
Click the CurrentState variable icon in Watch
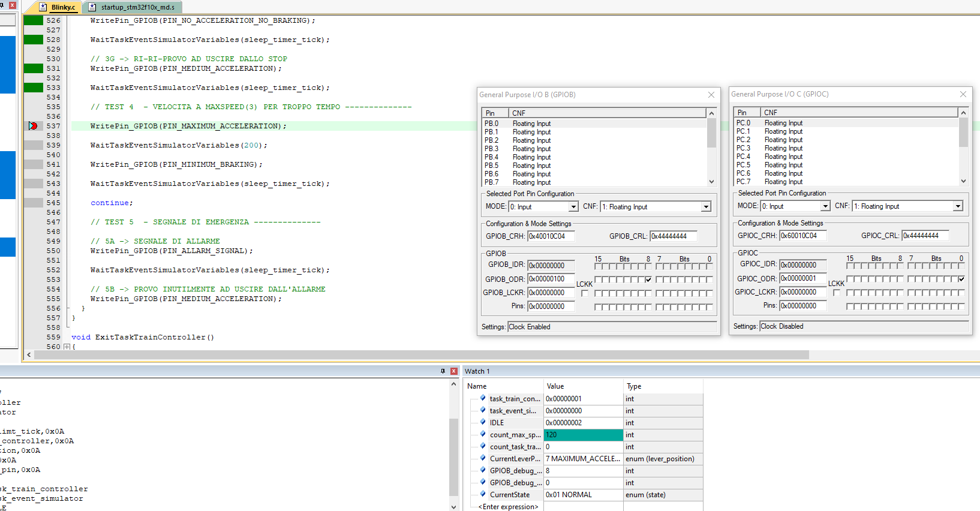point(483,494)
